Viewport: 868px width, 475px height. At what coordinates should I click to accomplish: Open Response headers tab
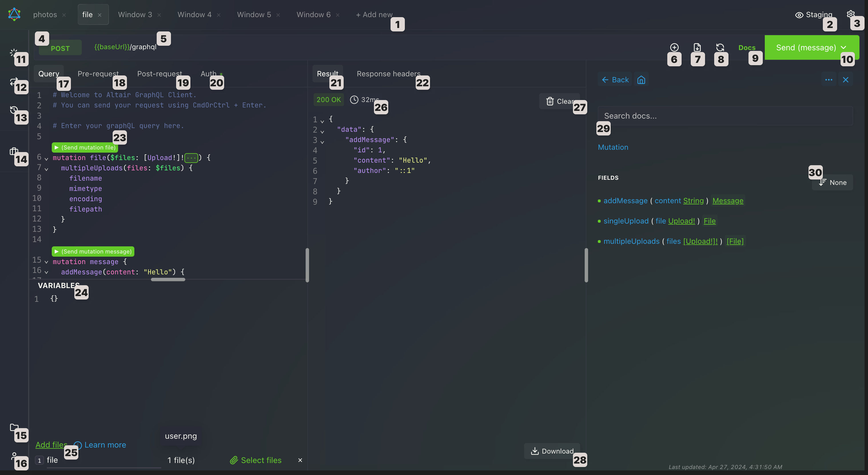tap(388, 74)
